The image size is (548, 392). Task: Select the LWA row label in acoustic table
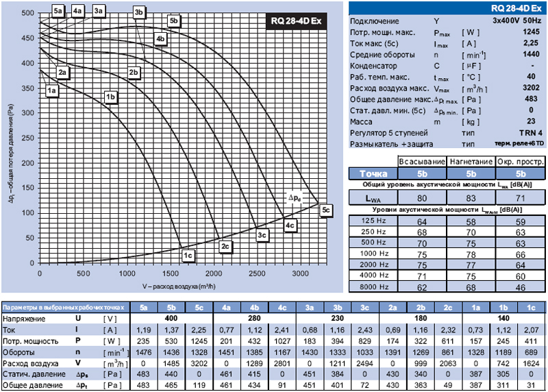(373, 197)
